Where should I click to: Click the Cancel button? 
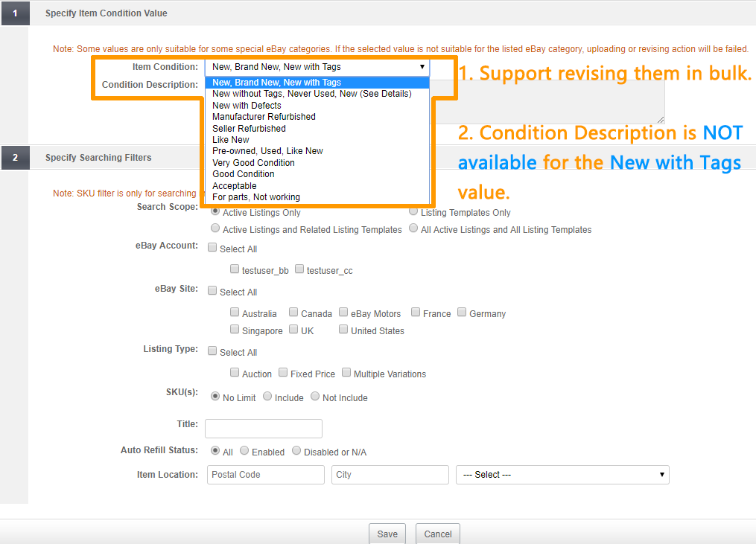tap(438, 534)
